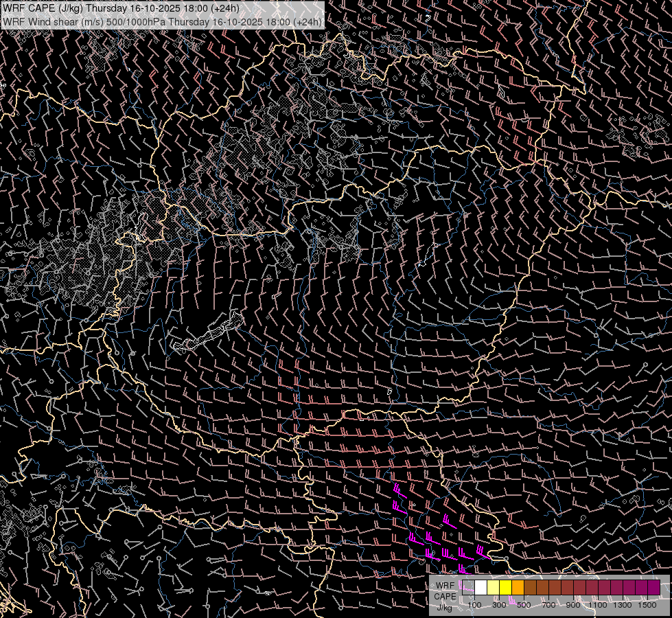This screenshot has height=618, width=672.
Task: Select the light yellow CAPE legend swatch
Action: [493, 587]
